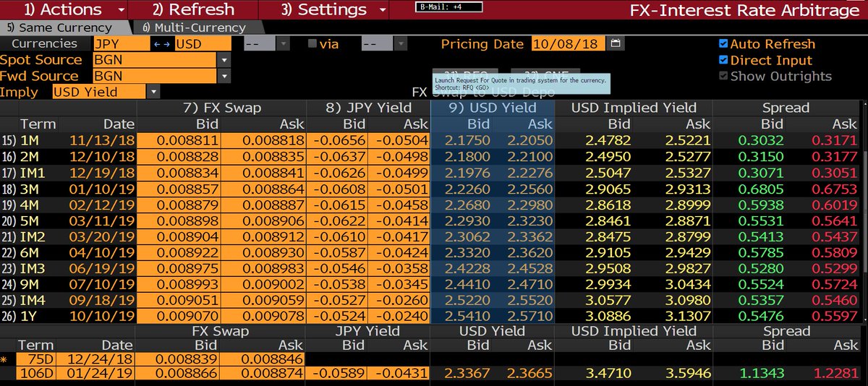Open the 2) Refresh menu
This screenshot has height=386, width=868.
pyautogui.click(x=194, y=10)
